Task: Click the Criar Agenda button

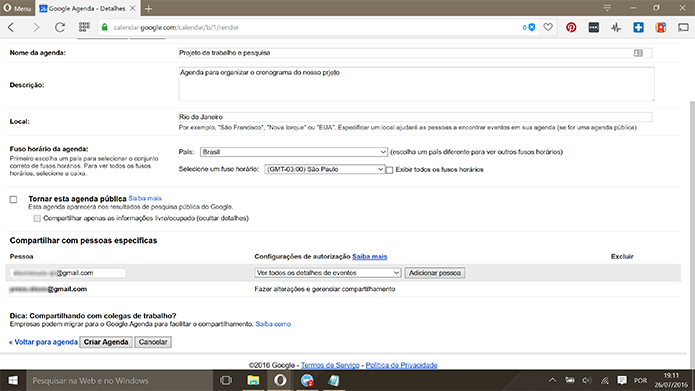Action: 106,342
